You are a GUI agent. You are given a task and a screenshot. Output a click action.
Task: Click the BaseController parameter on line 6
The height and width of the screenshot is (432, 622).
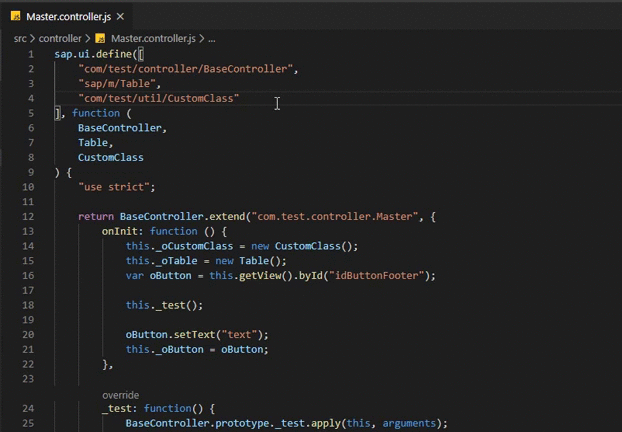click(119, 128)
